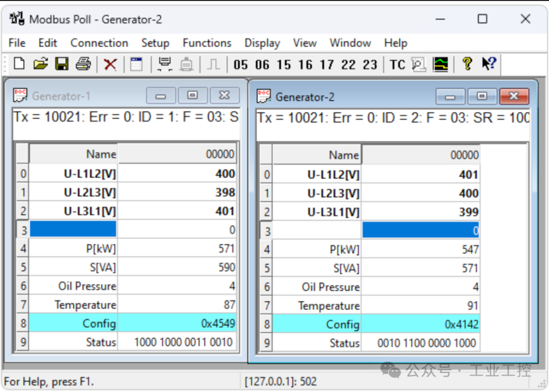This screenshot has width=549, height=392.
Task: Click the Open file folder icon
Action: coord(41,64)
